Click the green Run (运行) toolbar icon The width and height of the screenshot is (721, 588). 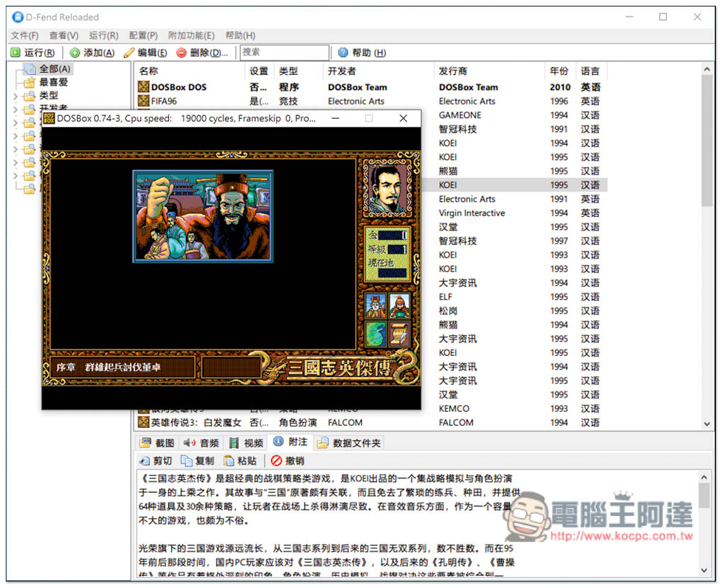[16, 53]
